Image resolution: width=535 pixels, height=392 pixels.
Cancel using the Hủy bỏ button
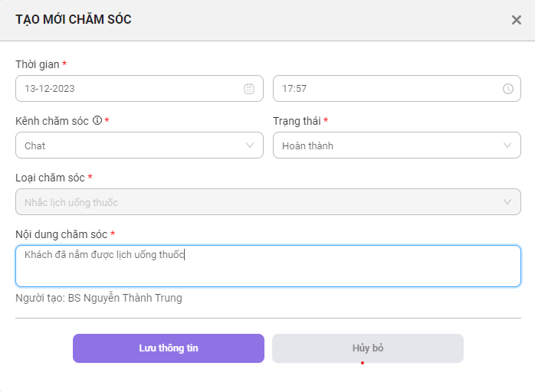pyautogui.click(x=368, y=348)
